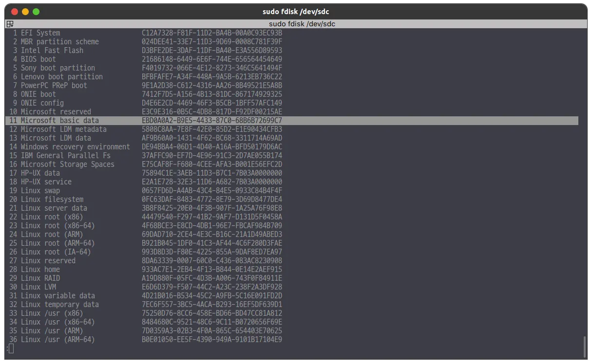Click 'Linux temporary data' entry
Viewport: 592px width, 364px height.
60,305
